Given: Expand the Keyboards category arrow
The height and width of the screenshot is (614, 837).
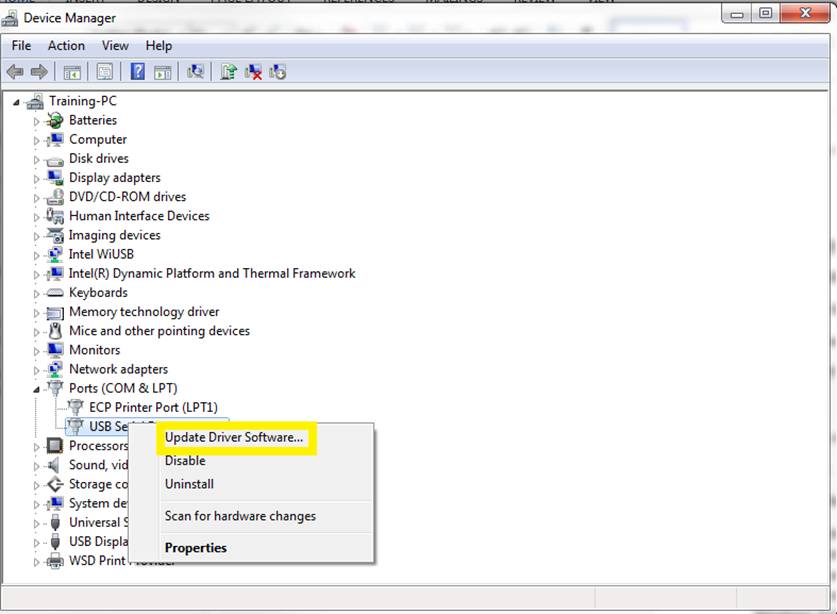Looking at the screenshot, I should (x=37, y=293).
